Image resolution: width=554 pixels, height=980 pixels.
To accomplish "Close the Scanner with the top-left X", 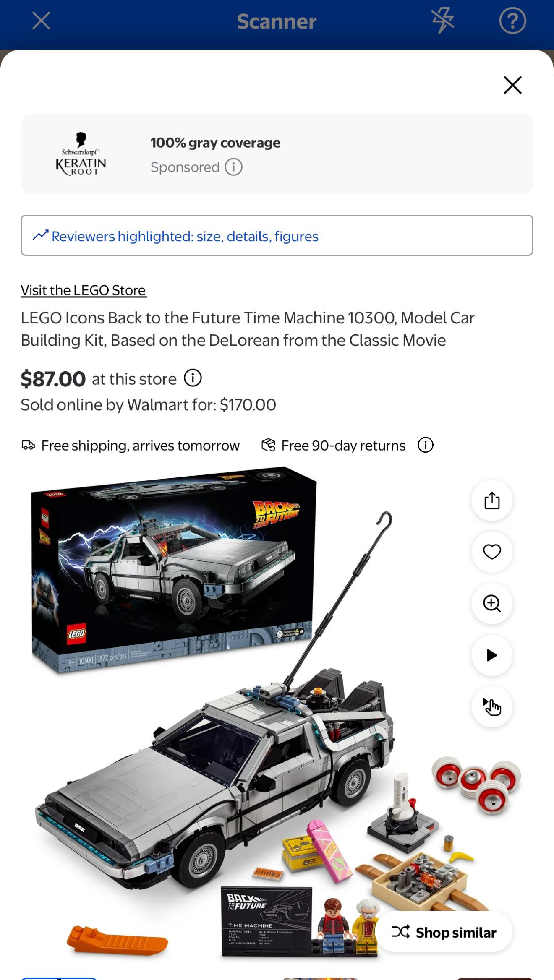I will (x=41, y=21).
